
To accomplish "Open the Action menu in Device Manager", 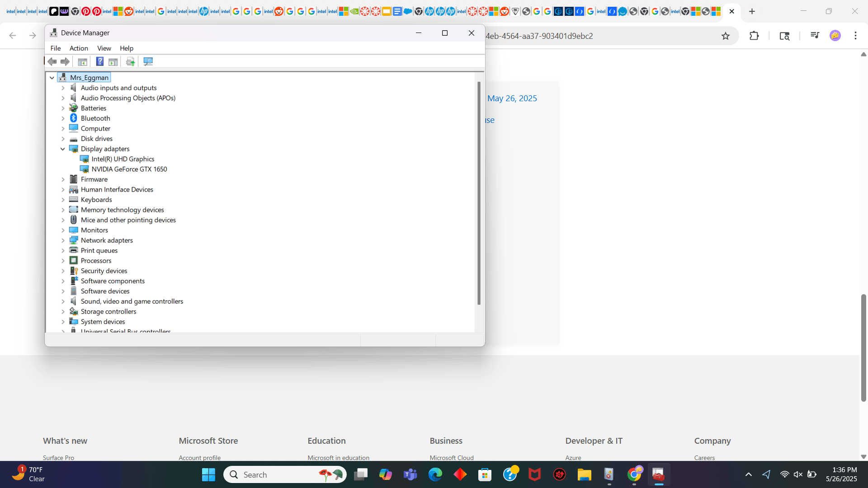I will point(79,48).
